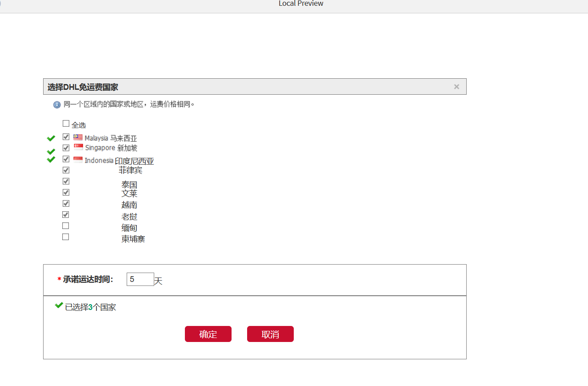Image resolution: width=588 pixels, height=386 pixels.
Task: Click the 泰国 country label
Action: (129, 185)
